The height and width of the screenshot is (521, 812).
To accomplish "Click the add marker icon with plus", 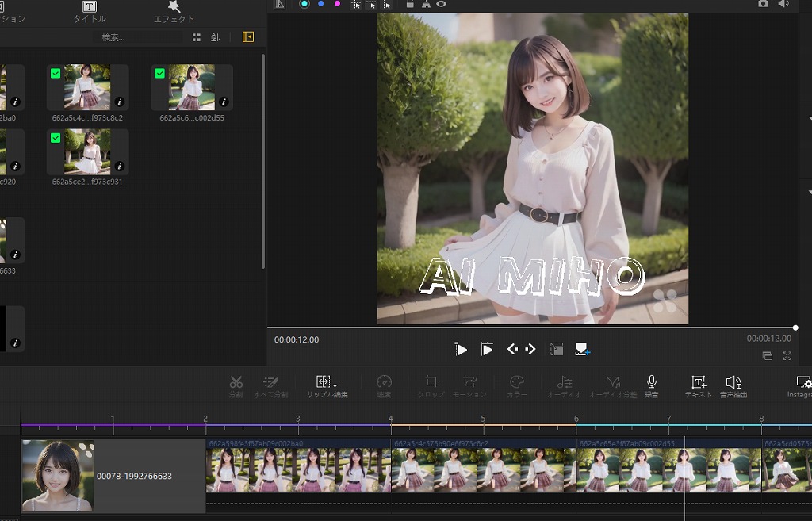I will 583,349.
